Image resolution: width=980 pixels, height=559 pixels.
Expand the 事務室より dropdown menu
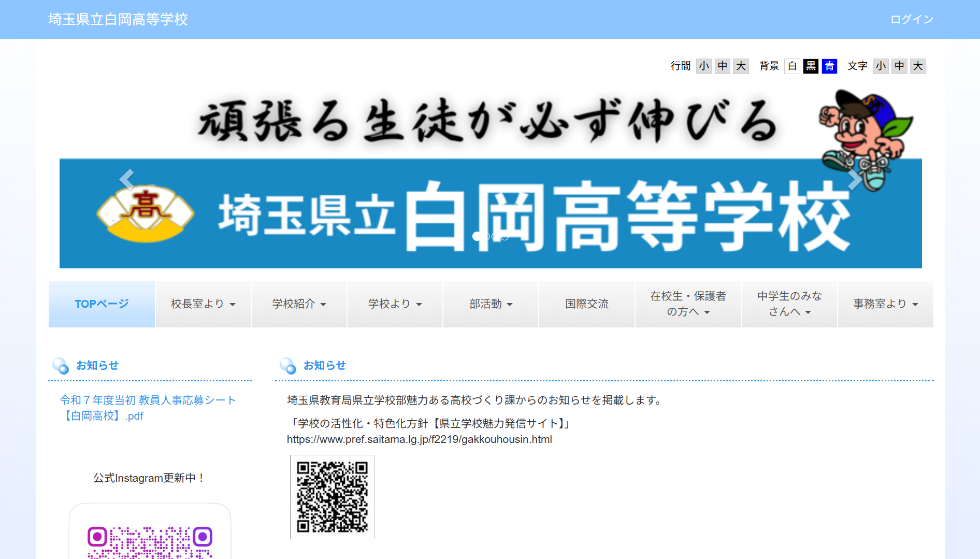tap(885, 304)
